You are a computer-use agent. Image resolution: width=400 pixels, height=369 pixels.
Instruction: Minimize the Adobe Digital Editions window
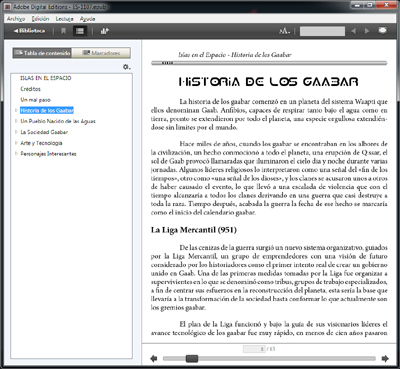coord(358,5)
